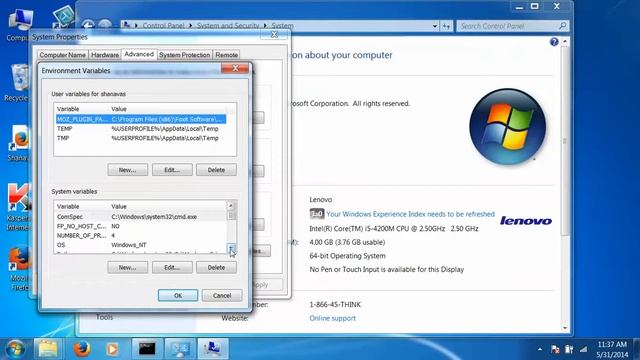Open Windows Experience Index refresh link
The height and width of the screenshot is (360, 640).
click(410, 214)
